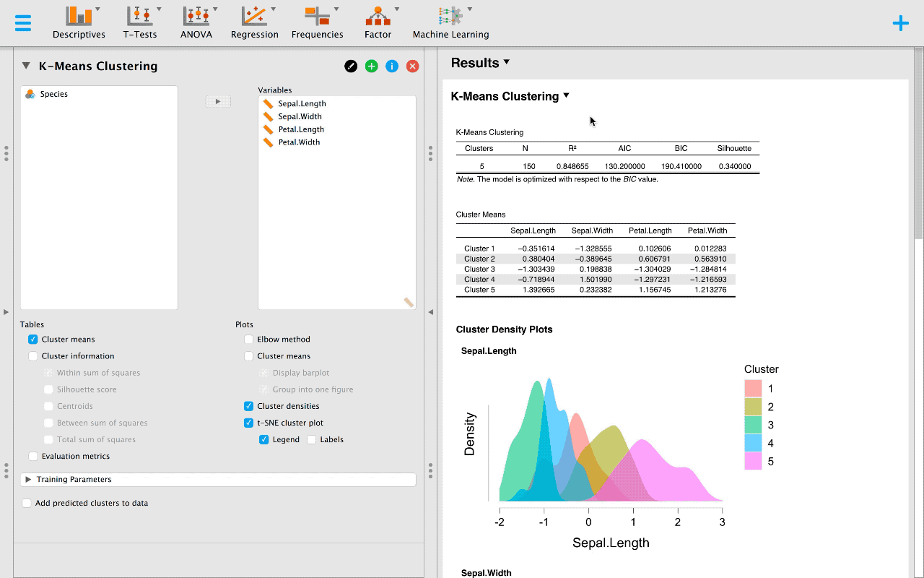Disable the t-SNE cluster plot option
The image size is (924, 578).
[248, 423]
